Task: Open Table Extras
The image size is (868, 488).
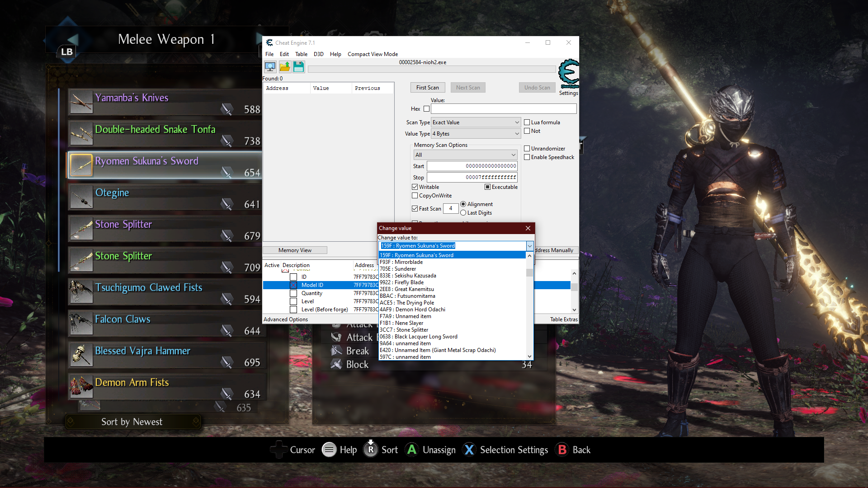Action: click(564, 319)
